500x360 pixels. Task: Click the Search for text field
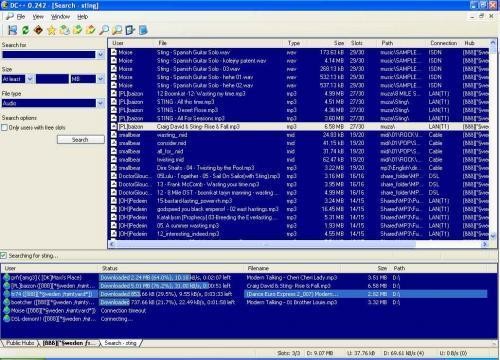(x=49, y=55)
